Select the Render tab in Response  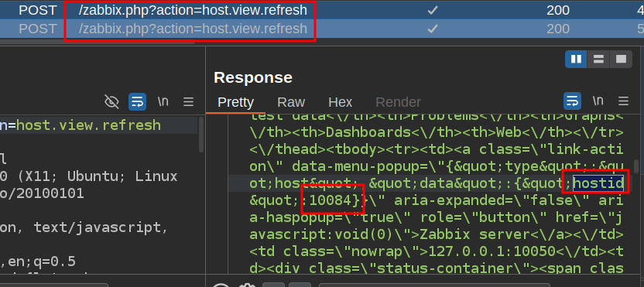399,102
